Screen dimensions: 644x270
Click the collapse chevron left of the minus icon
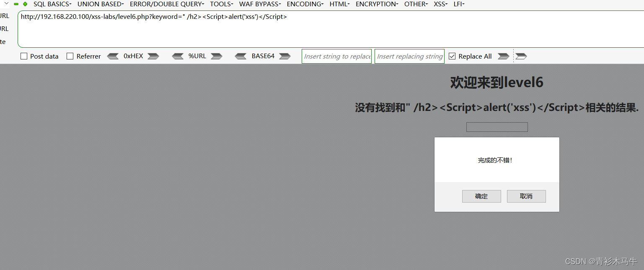[x=6, y=4]
